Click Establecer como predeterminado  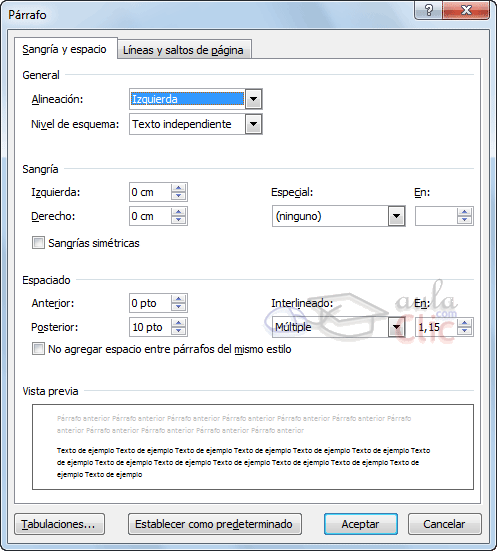coord(214,524)
